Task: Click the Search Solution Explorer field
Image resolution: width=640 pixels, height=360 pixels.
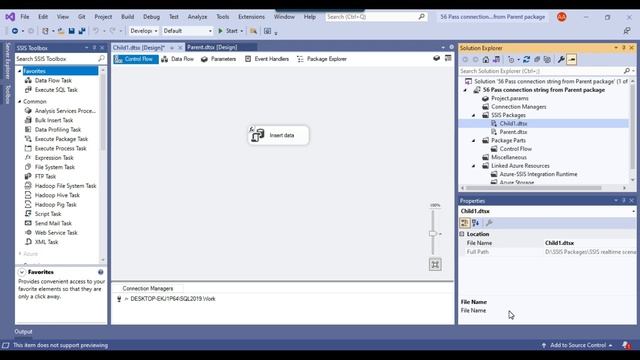Action: tap(541, 71)
